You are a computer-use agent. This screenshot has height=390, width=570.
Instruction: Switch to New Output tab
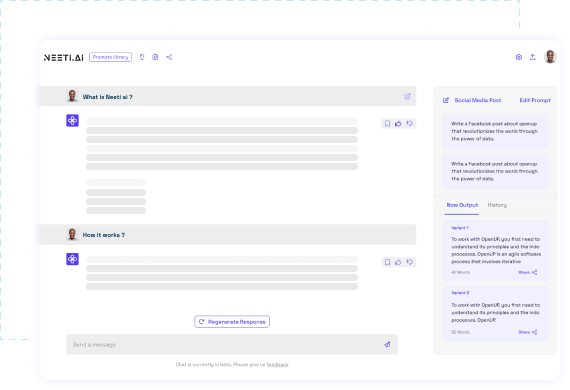click(462, 205)
